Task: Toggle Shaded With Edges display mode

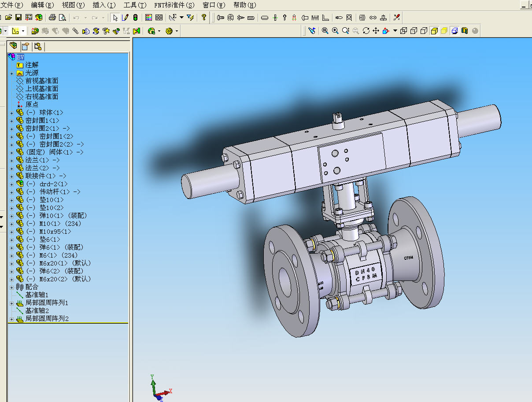Action: tap(434, 31)
